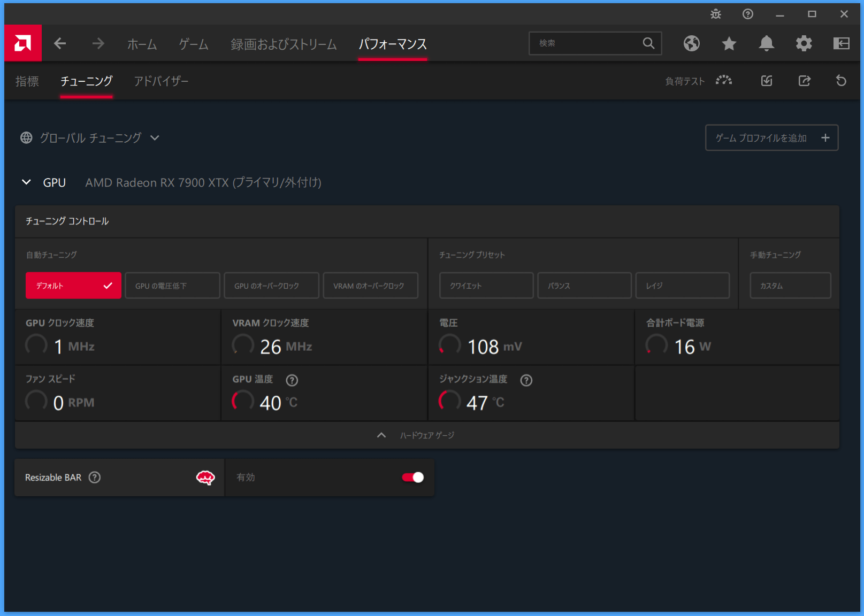This screenshot has height=616, width=864.
Task: Collapse ハードウェア ゲージ panel
Action: (381, 435)
